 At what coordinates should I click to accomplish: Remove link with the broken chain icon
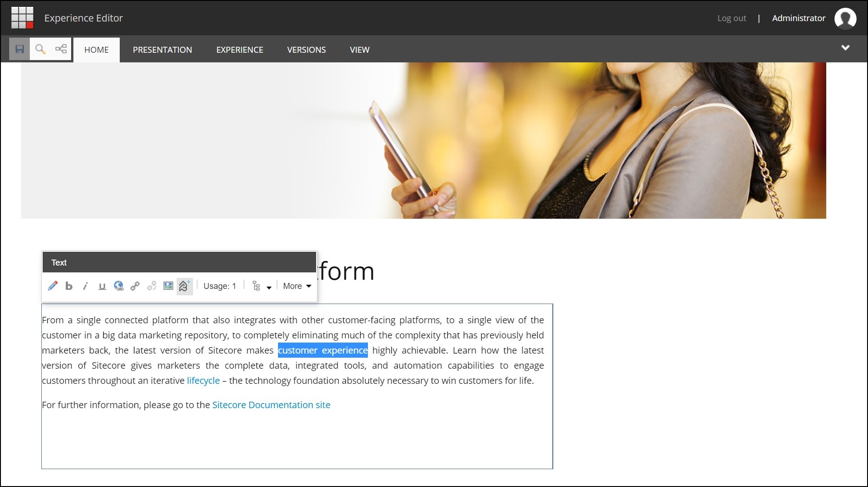pos(151,286)
